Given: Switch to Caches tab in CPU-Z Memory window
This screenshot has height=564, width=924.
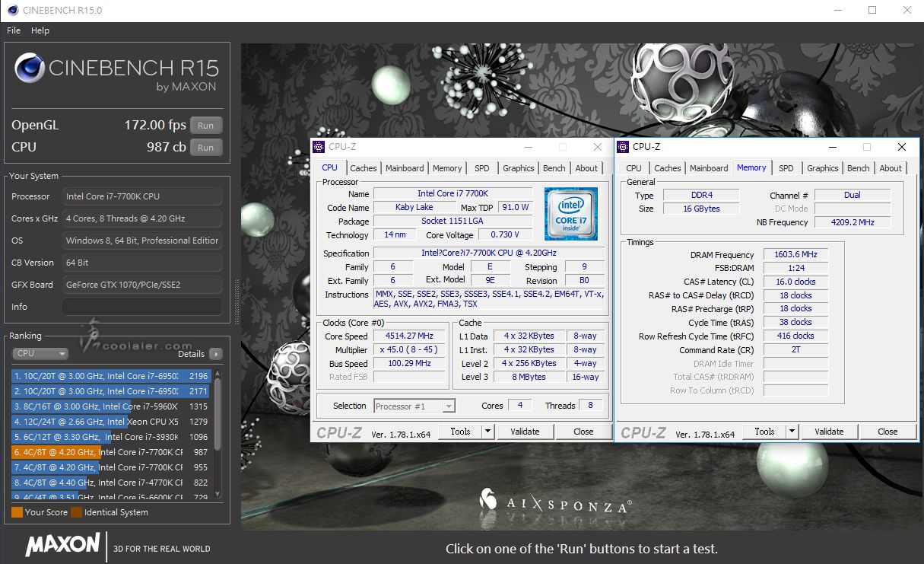Looking at the screenshot, I should pos(668,168).
